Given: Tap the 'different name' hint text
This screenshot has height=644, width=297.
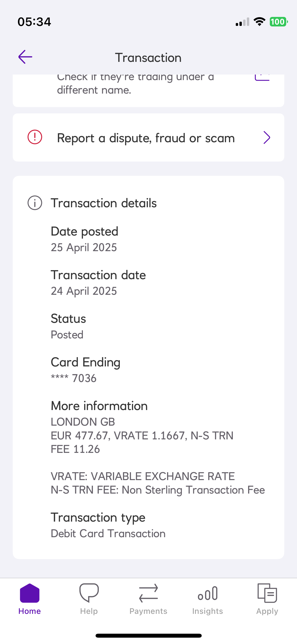Looking at the screenshot, I should tap(94, 90).
